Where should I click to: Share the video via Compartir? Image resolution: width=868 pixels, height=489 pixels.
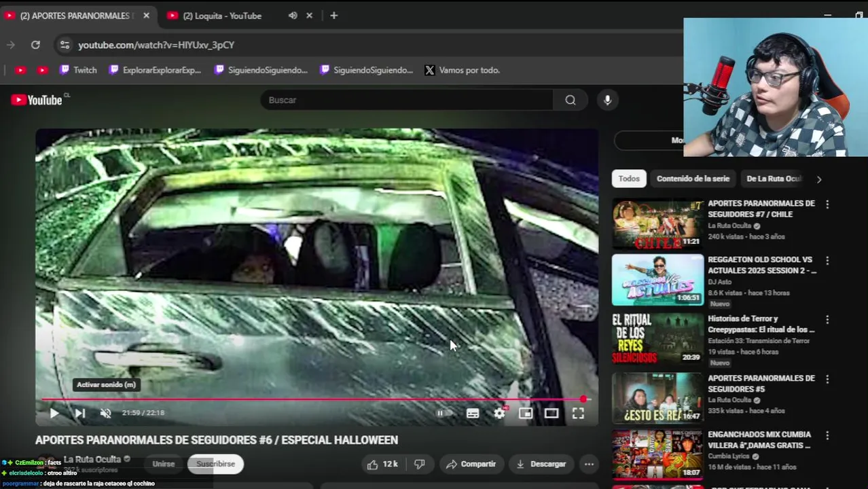[471, 464]
